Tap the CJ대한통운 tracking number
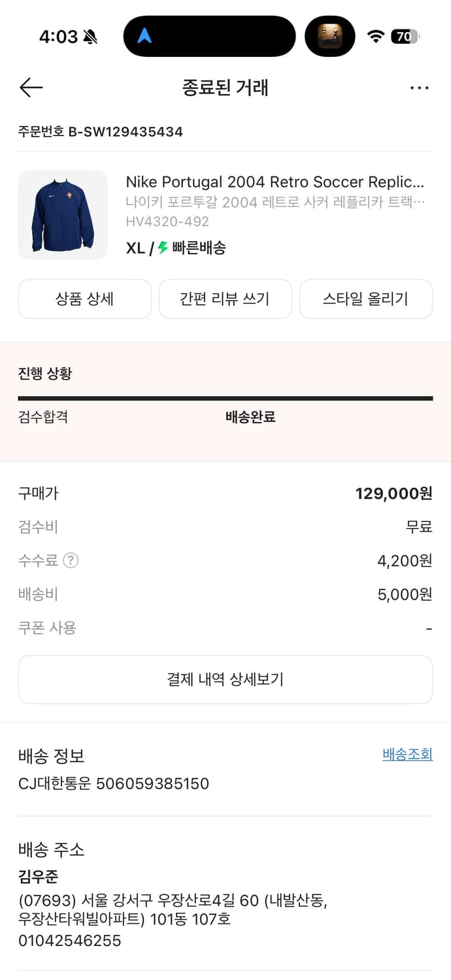Screen dimensions: 451x980 point(113,783)
